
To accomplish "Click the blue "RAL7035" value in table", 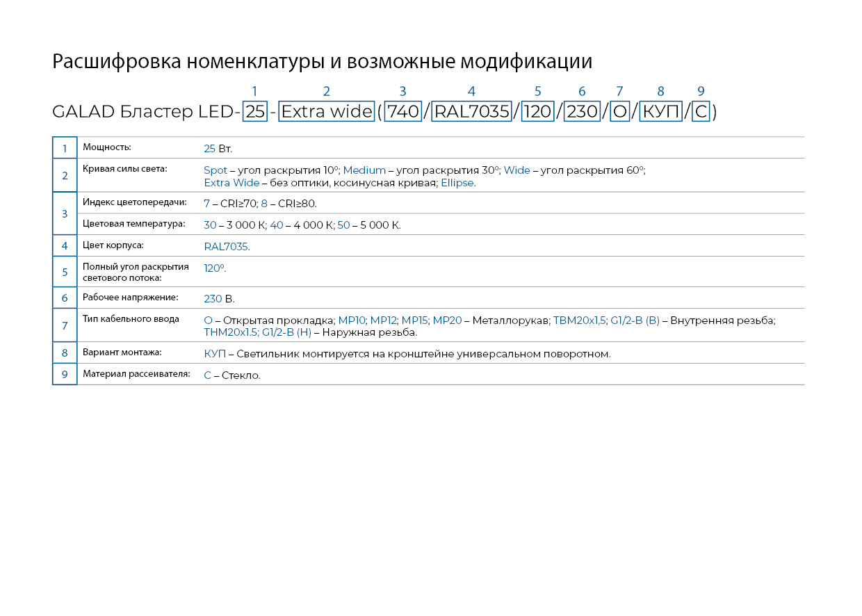I will [x=226, y=247].
